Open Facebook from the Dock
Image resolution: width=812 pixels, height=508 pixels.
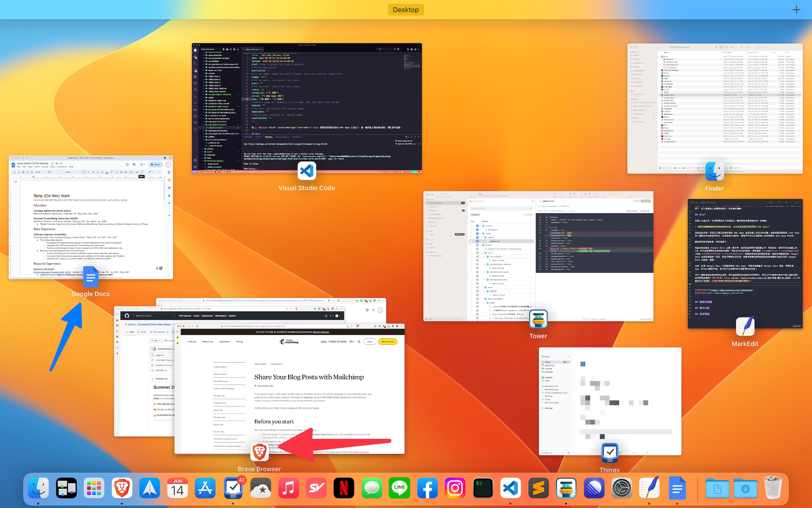click(428, 488)
